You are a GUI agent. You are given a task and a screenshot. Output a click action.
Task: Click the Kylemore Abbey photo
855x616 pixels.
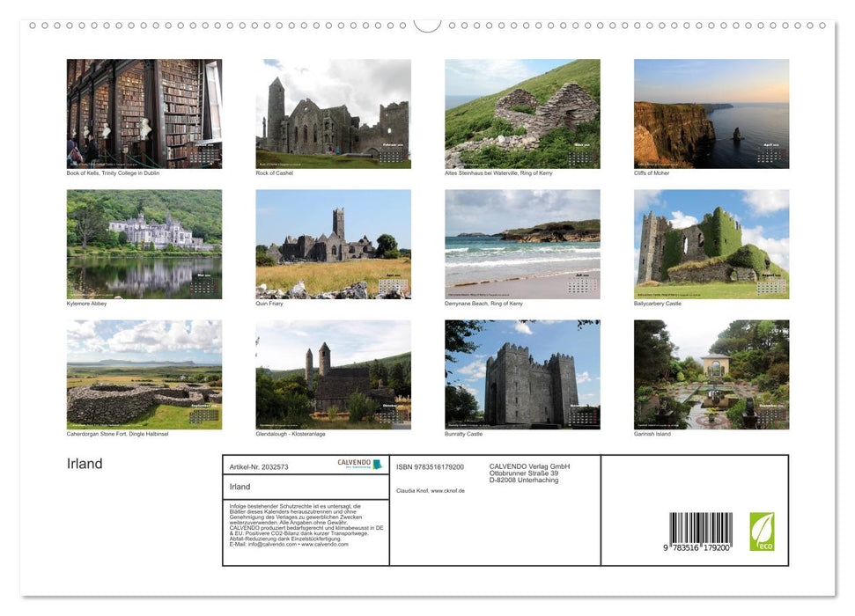coord(144,244)
